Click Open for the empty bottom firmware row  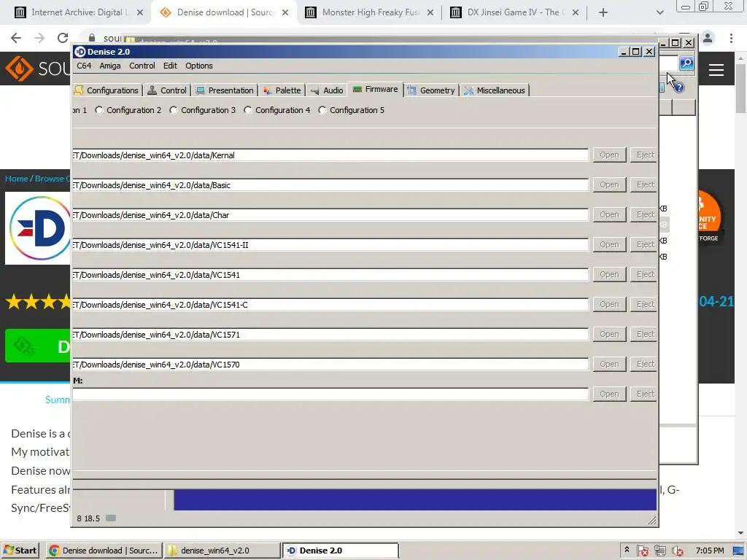[x=609, y=394]
